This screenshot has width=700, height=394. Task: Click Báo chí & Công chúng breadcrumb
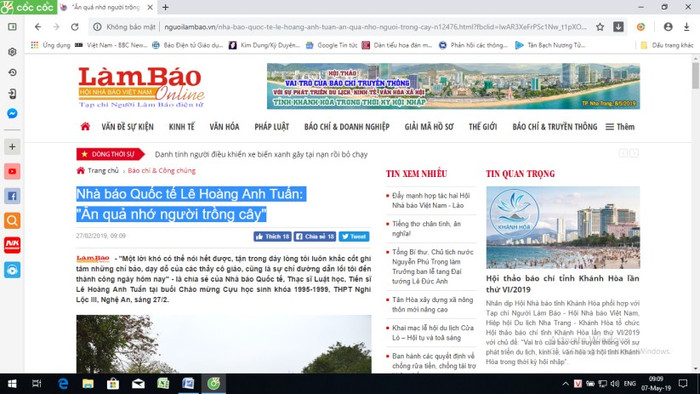(x=162, y=170)
